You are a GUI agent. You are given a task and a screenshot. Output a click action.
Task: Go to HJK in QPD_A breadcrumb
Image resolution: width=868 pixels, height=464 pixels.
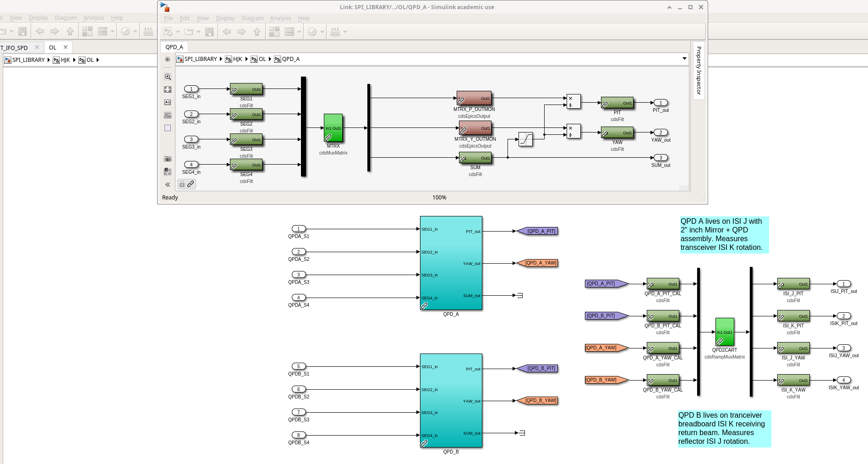[237, 59]
